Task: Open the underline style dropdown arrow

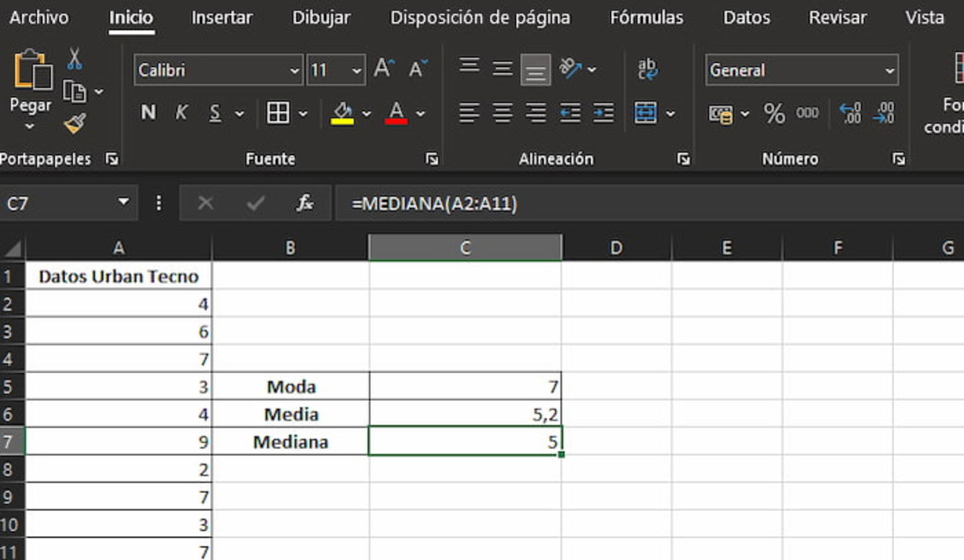Action: coord(240,114)
